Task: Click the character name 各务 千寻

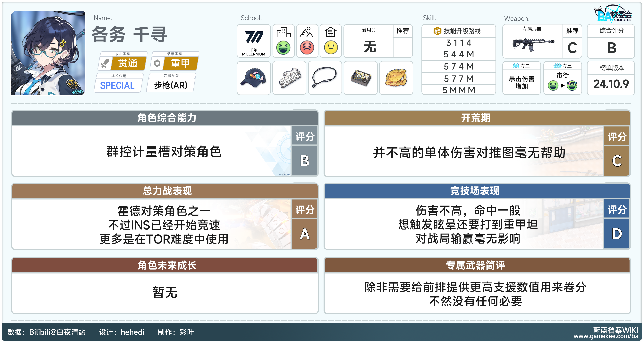Action: click(129, 34)
